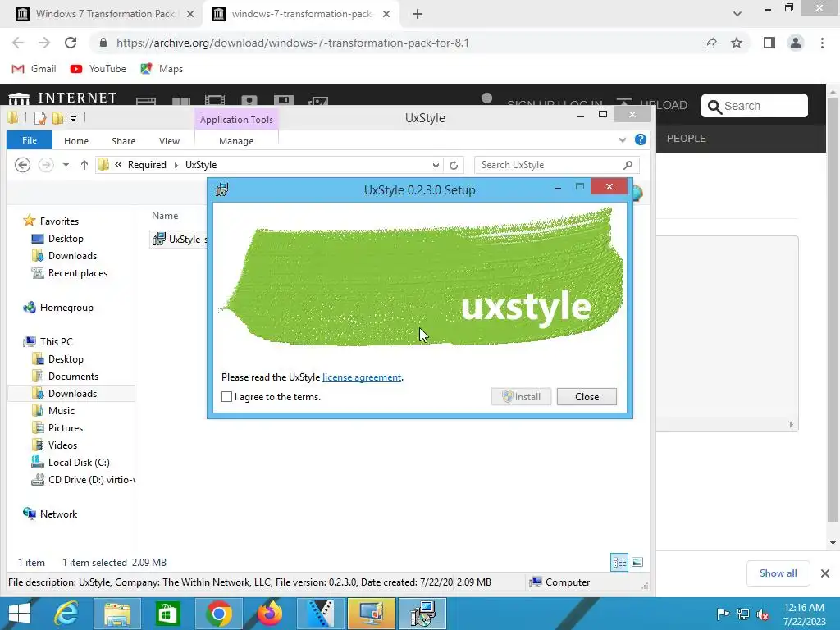
Task: Open Documents under This PC
Action: click(x=73, y=376)
